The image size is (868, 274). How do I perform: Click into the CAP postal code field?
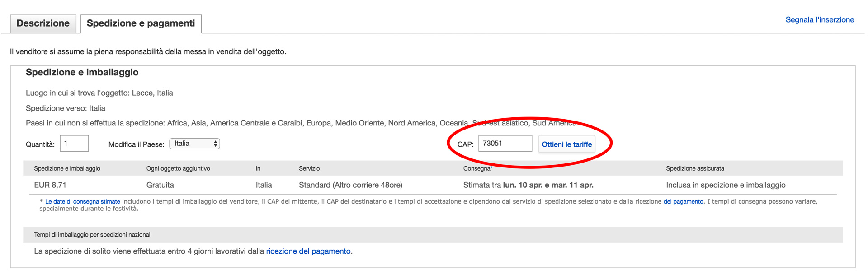[x=505, y=144]
